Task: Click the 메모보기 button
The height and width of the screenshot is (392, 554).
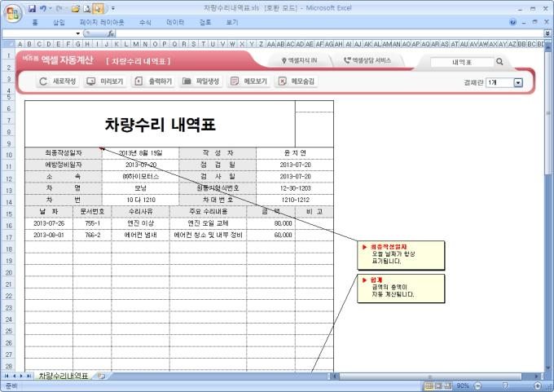Action: [x=248, y=81]
